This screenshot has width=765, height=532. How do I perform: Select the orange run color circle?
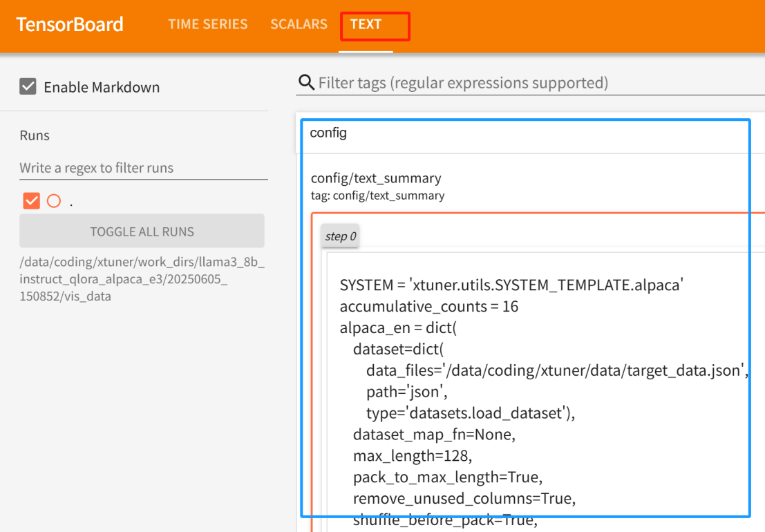(x=54, y=200)
